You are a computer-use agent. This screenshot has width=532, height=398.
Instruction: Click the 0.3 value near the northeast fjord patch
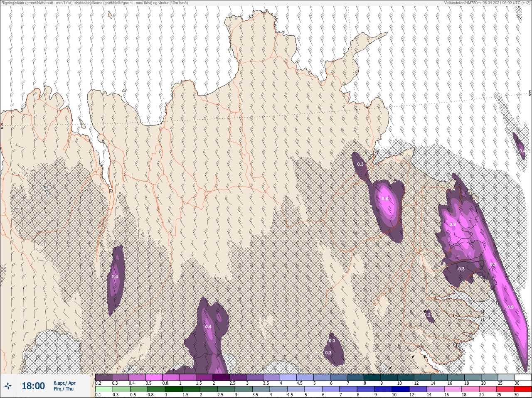coord(360,164)
